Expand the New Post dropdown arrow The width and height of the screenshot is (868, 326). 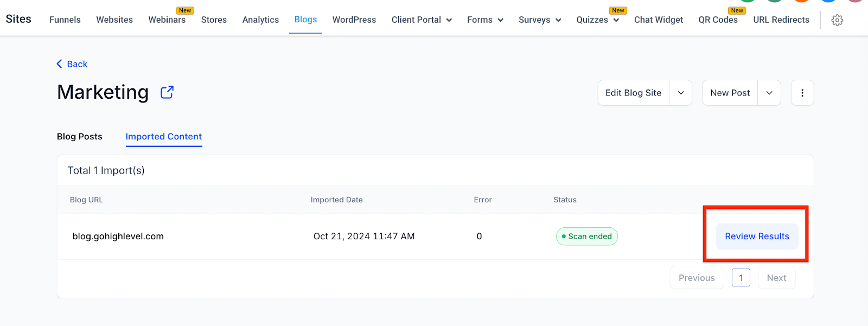coord(769,93)
